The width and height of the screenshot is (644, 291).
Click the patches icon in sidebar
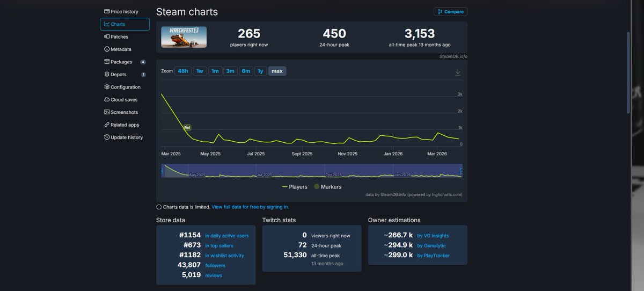coord(107,37)
